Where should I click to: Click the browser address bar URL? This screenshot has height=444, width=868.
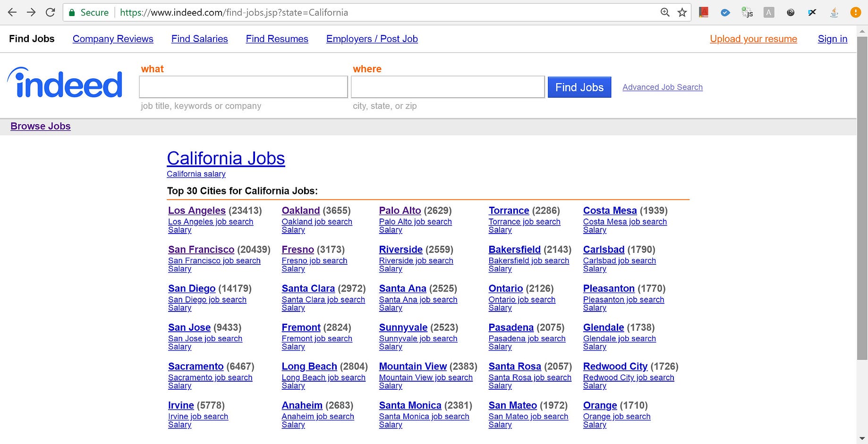point(234,13)
